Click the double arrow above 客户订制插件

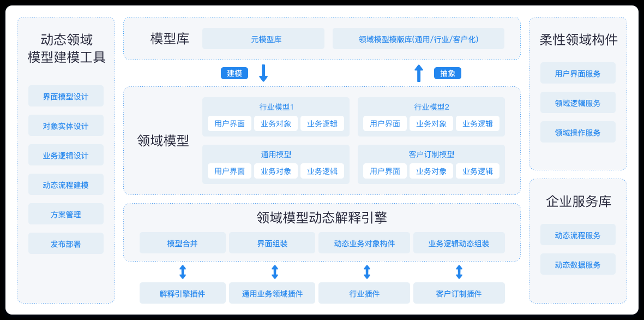click(x=459, y=272)
